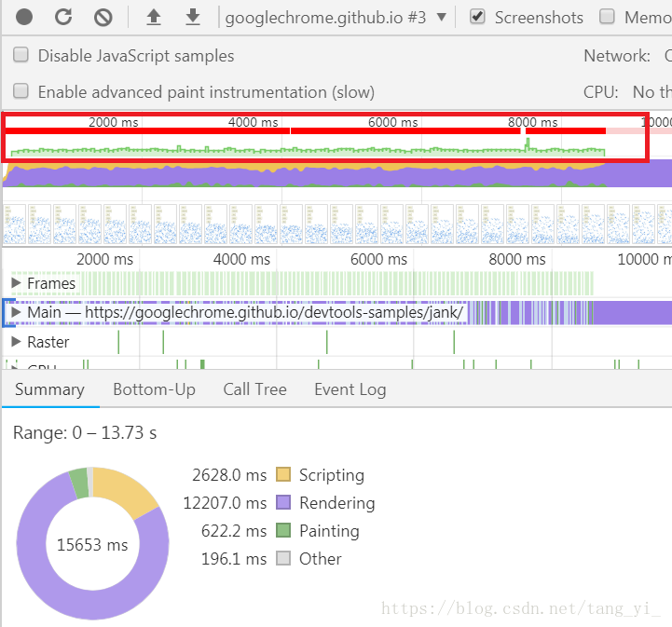
Task: Expand the Main thread track
Action: [x=16, y=312]
